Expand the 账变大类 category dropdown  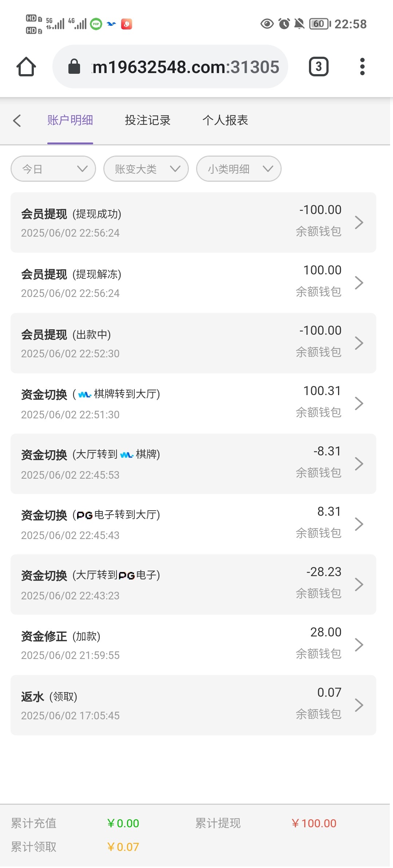(146, 169)
